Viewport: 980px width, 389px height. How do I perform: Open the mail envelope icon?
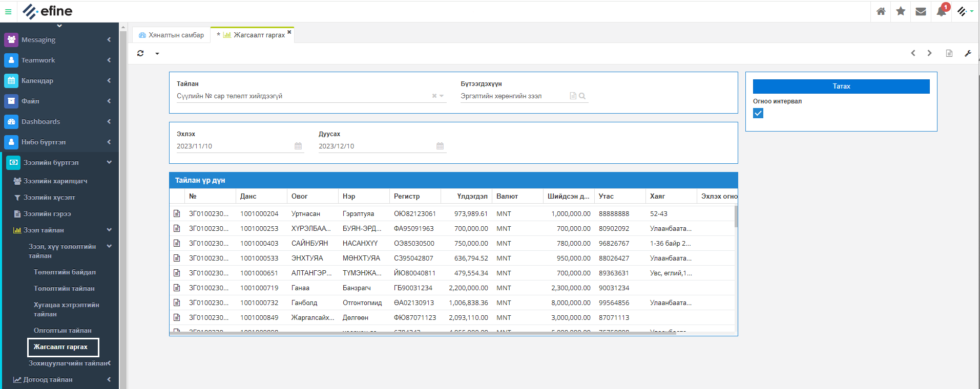click(921, 11)
